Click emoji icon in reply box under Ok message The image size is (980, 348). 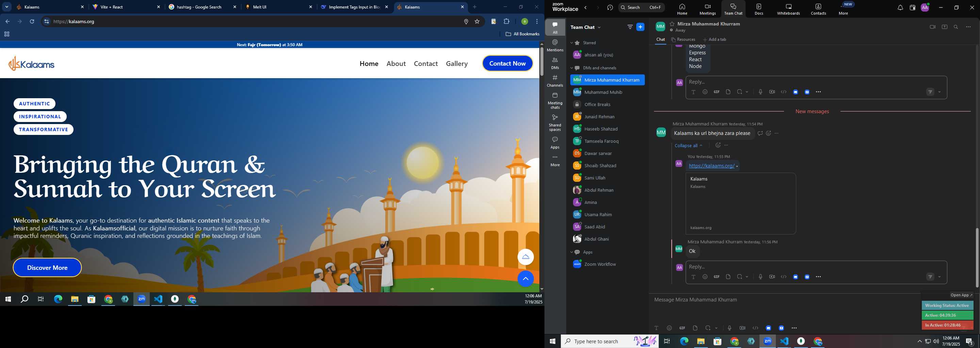705,277
